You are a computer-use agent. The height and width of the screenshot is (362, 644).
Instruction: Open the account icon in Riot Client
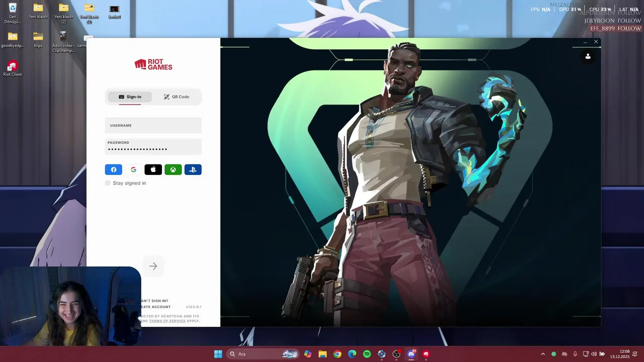pos(588,56)
